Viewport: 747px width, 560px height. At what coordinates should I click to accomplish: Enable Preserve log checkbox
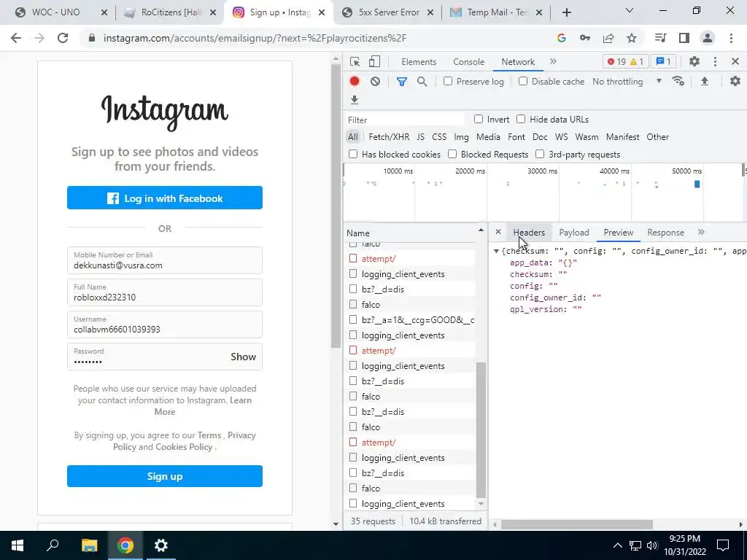point(448,82)
